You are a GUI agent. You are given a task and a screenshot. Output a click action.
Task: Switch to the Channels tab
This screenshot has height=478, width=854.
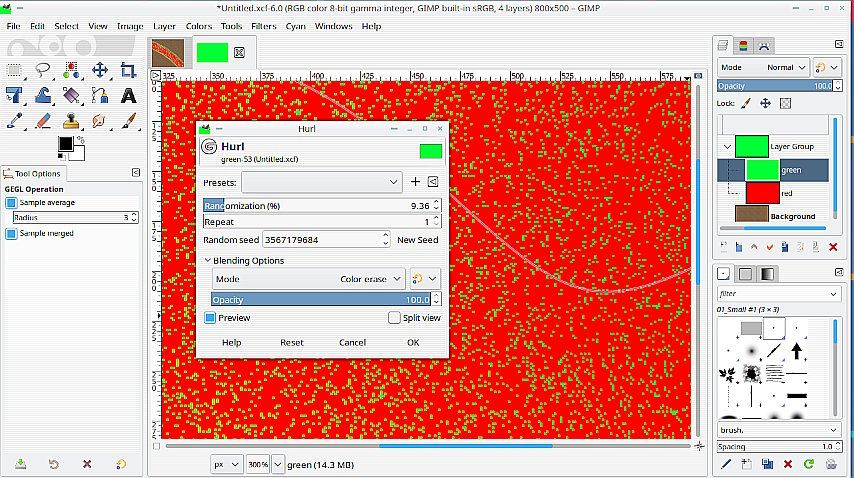[743, 46]
